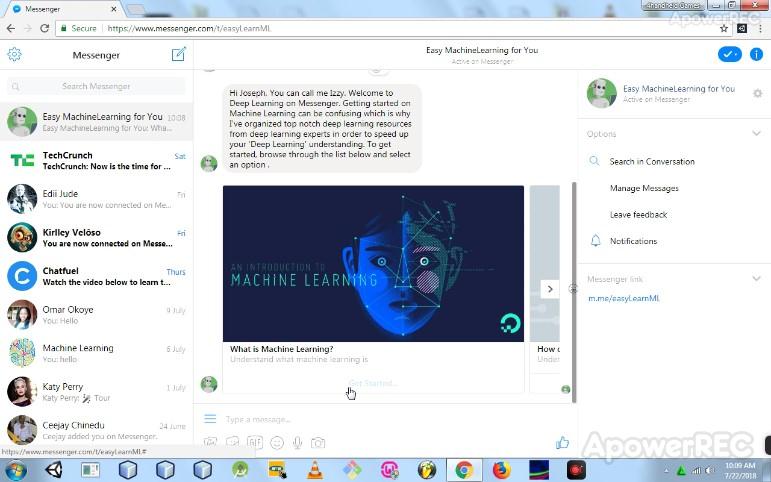Click the Notifications bell icon
771x482 pixels.
click(x=595, y=241)
